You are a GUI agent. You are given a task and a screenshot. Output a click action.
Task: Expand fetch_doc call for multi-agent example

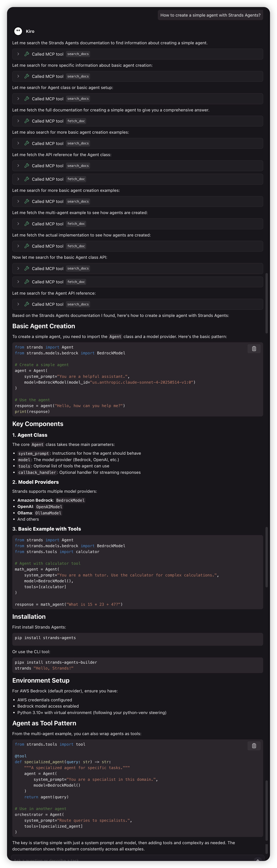pos(18,224)
